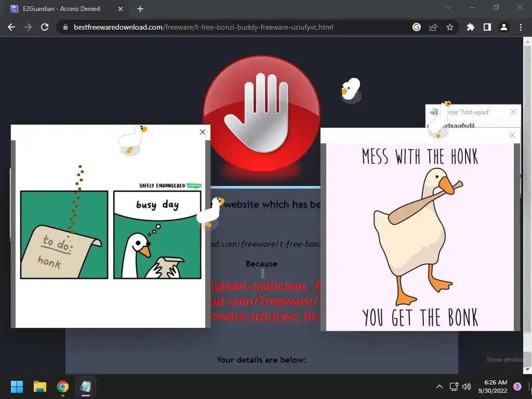Image resolution: width=532 pixels, height=399 pixels.
Task: Open Chrome's three-dot menu
Action: [x=521, y=27]
